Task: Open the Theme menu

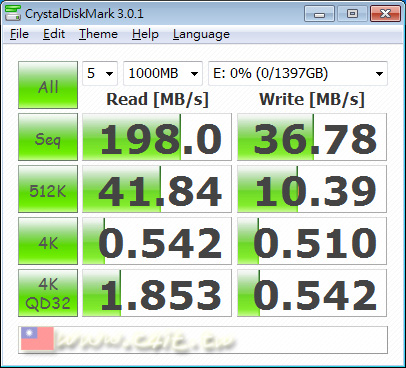Action: point(98,34)
